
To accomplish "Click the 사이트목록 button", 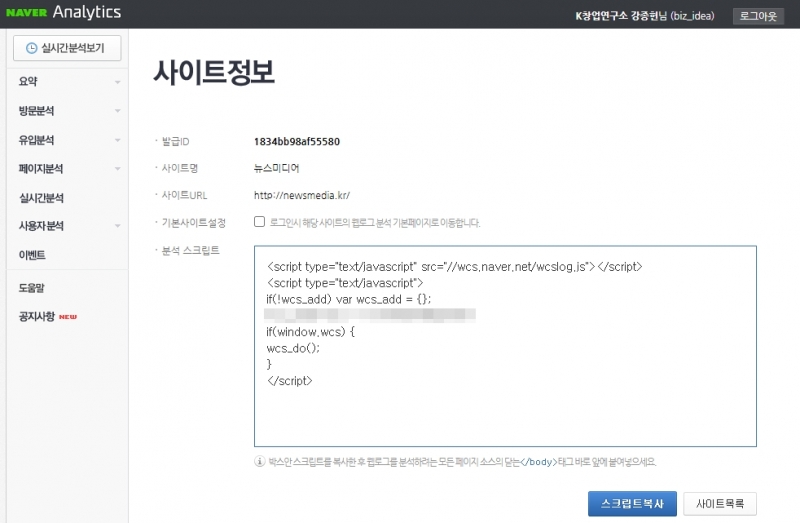I will pos(720,504).
